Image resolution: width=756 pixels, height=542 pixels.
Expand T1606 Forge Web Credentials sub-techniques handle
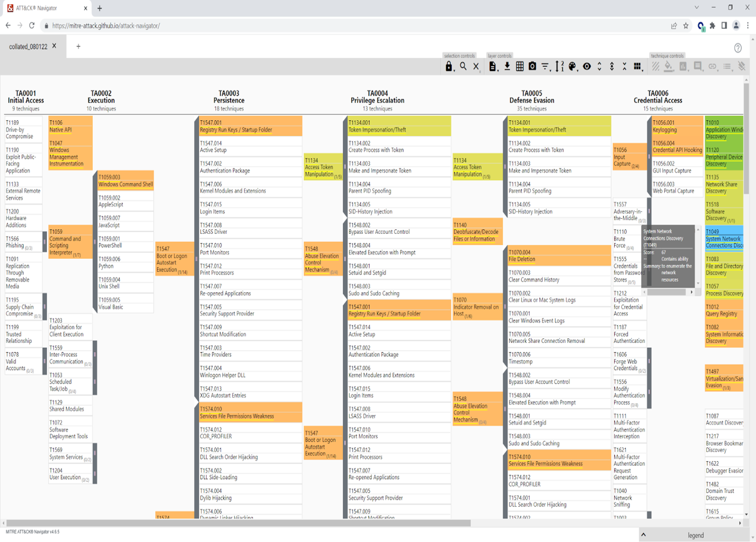pos(649,361)
